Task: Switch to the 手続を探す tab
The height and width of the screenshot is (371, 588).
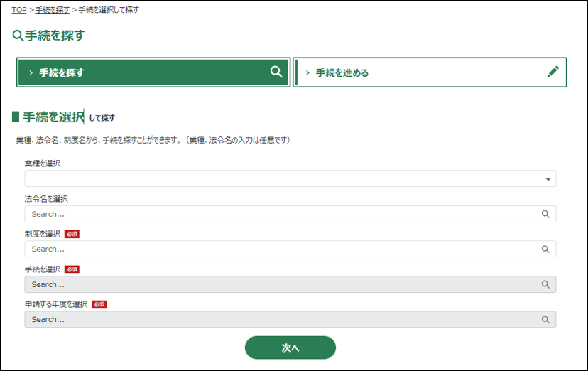Action: [x=153, y=72]
